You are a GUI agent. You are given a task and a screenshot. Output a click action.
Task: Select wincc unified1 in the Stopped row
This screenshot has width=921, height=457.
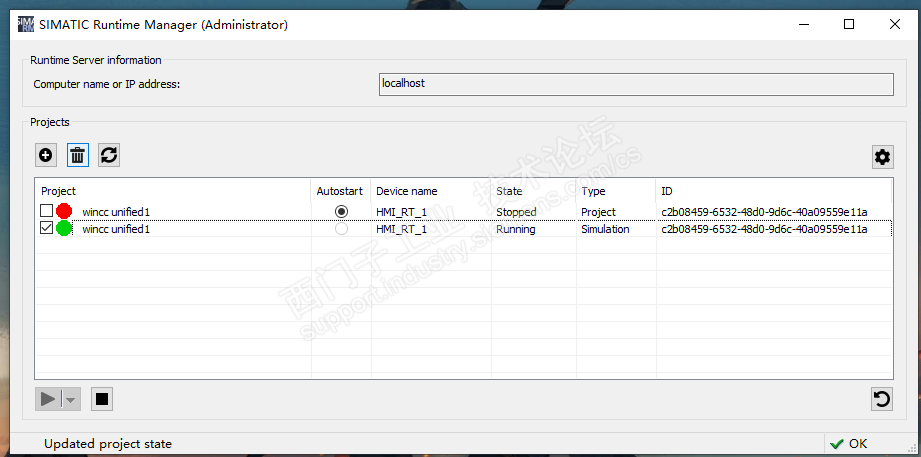[x=116, y=211]
